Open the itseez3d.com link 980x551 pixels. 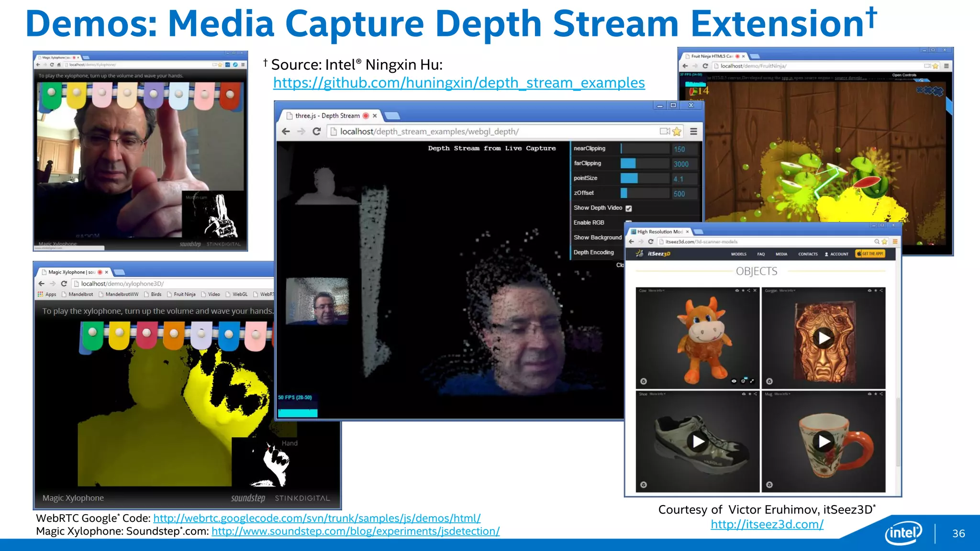767,525
